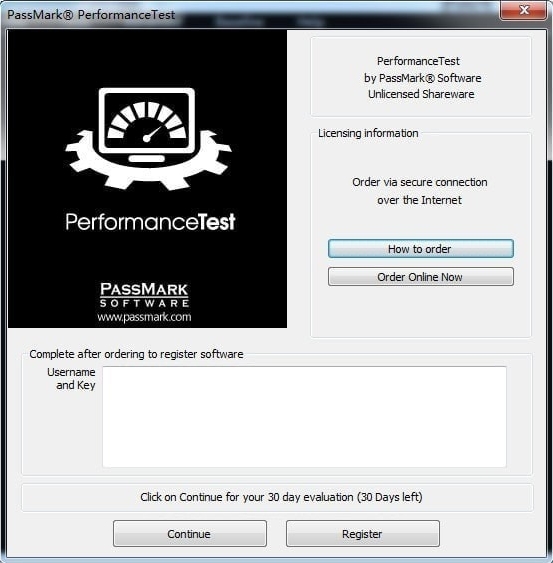Image resolution: width=553 pixels, height=563 pixels.
Task: Click the PassMark Software logo text
Action: click(x=144, y=295)
